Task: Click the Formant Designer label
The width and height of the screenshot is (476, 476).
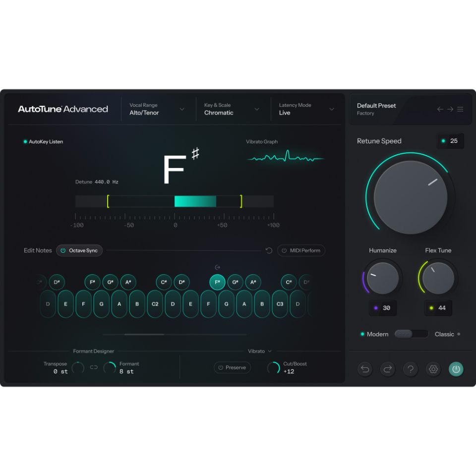Action: click(94, 351)
